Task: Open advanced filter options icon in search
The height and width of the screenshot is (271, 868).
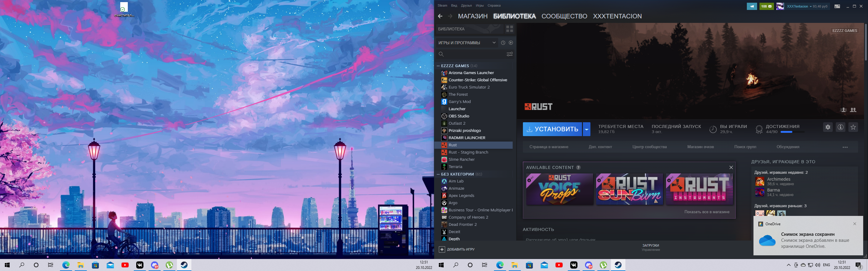Action: click(x=509, y=54)
